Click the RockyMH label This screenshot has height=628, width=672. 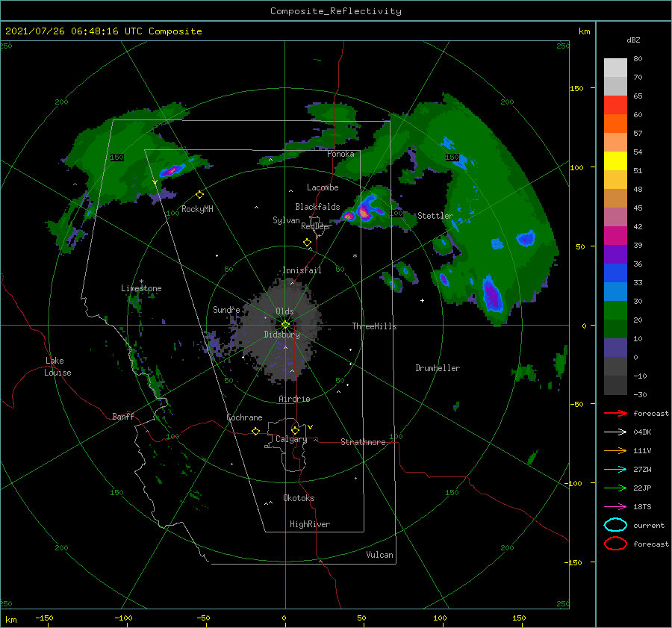(x=197, y=209)
